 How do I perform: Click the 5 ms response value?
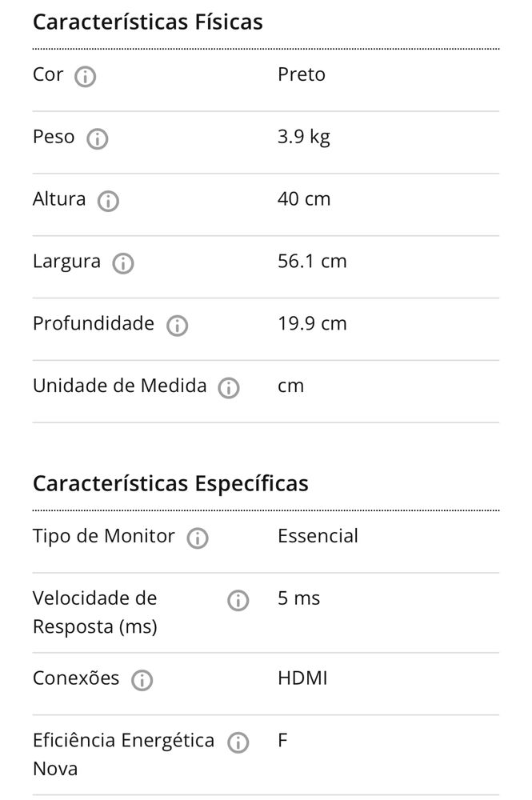pos(299,598)
